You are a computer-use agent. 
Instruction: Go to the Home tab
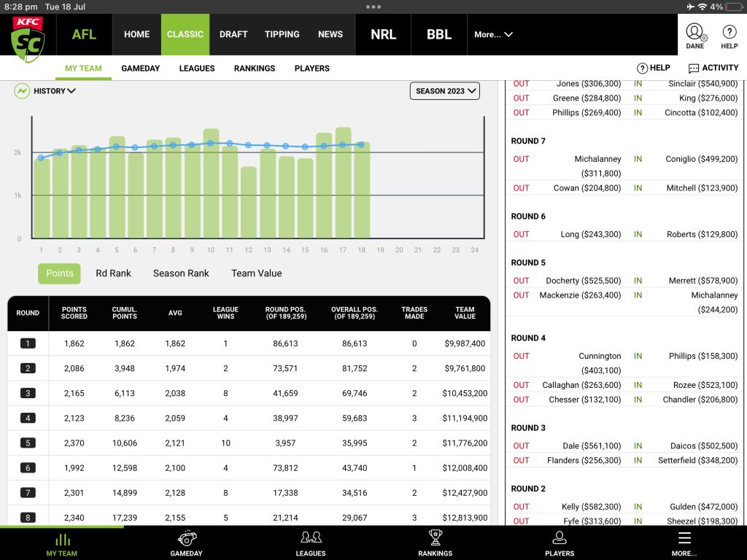click(136, 34)
